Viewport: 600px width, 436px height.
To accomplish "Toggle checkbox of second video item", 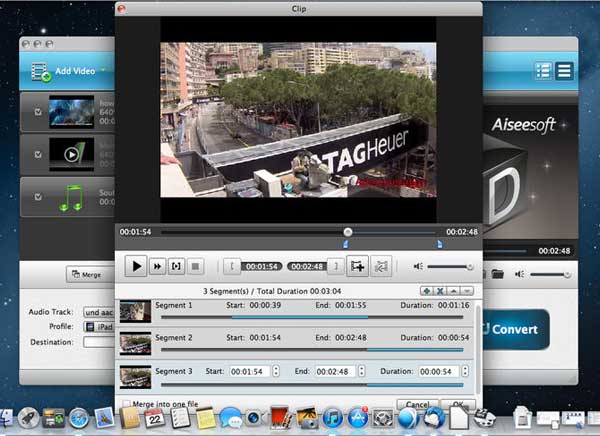I will click(38, 154).
